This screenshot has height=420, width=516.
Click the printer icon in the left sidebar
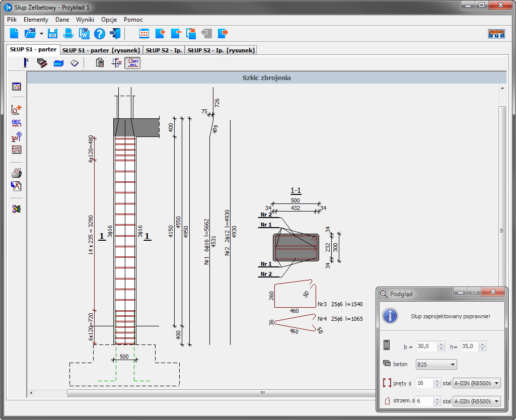pos(17,173)
